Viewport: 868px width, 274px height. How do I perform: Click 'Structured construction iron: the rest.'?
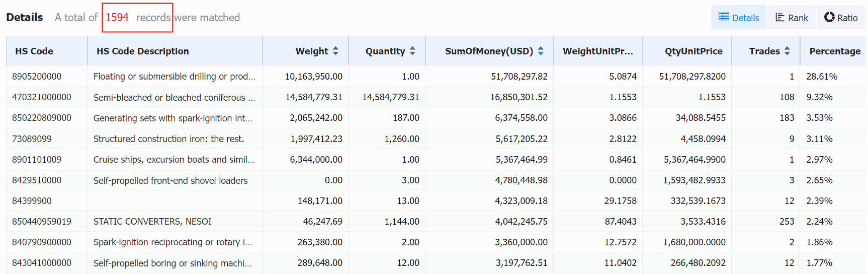click(x=169, y=139)
